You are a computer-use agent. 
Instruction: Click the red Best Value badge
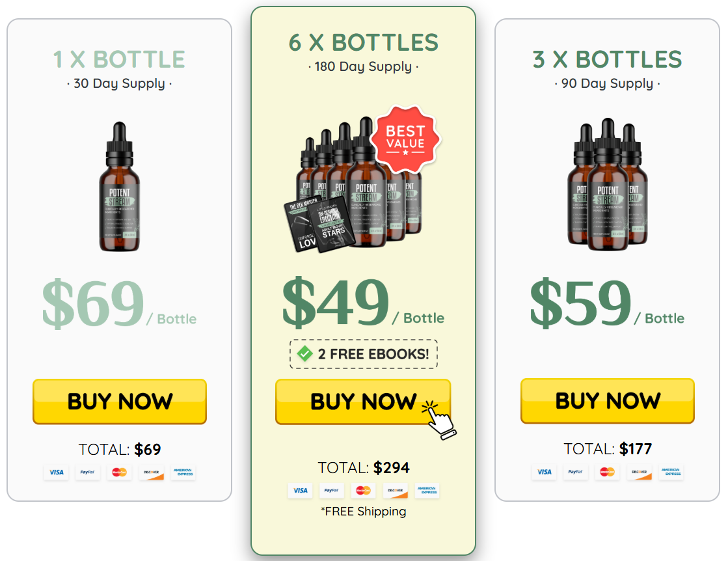coord(405,139)
